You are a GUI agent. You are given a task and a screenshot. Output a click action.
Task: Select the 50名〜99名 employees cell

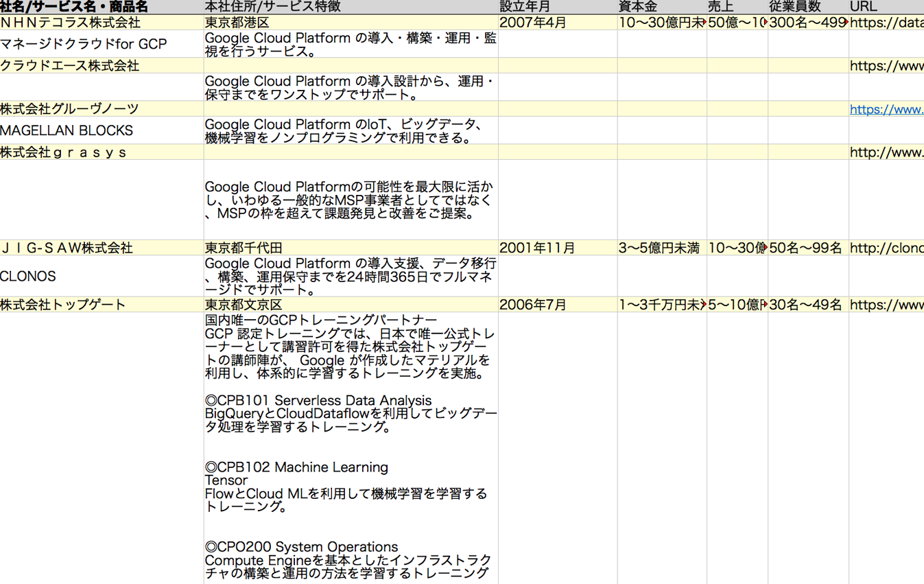[x=808, y=248]
